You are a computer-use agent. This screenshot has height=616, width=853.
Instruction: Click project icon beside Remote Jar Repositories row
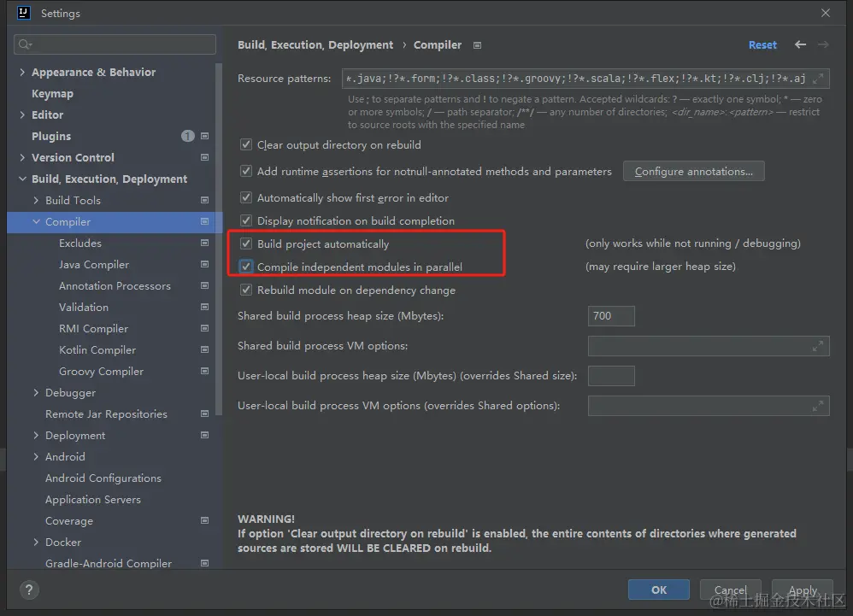point(204,414)
